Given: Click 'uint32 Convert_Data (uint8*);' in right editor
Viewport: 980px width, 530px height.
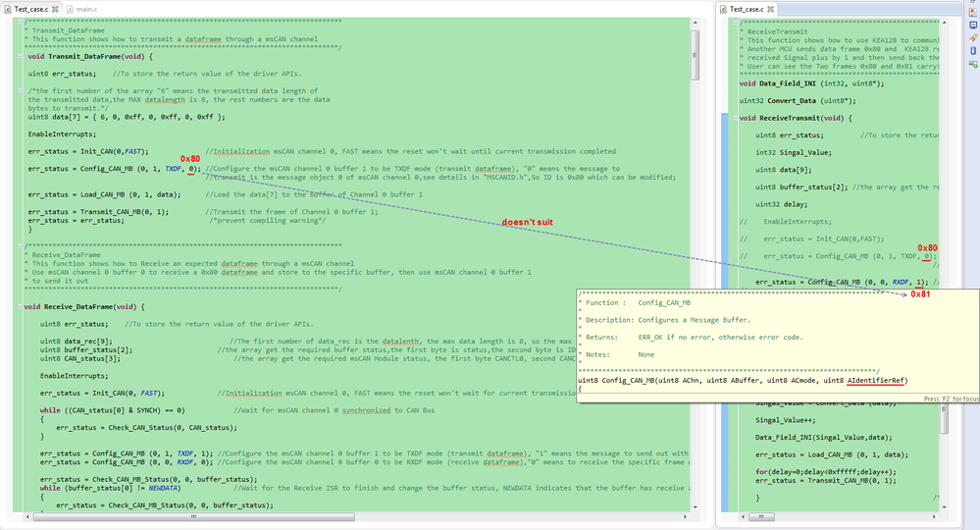Looking at the screenshot, I should click(x=798, y=101).
